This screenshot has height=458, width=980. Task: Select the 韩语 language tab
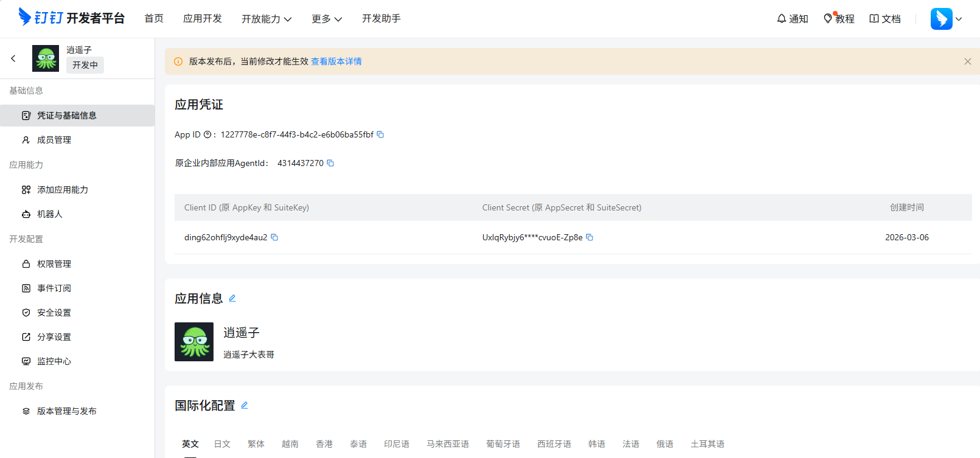pyautogui.click(x=597, y=444)
